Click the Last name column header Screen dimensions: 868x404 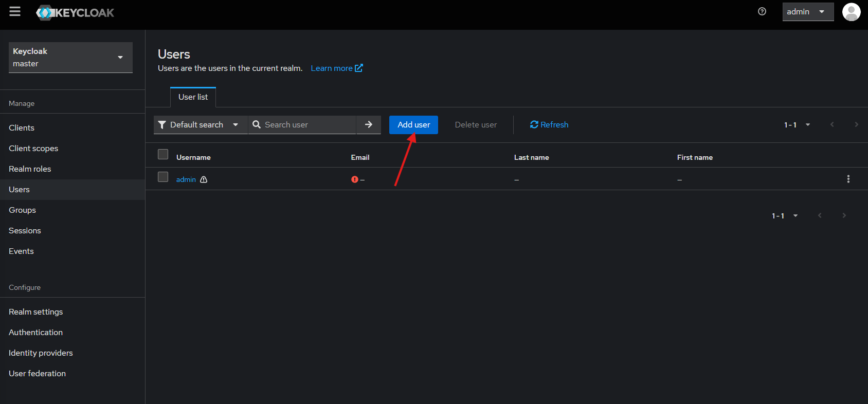tap(531, 157)
